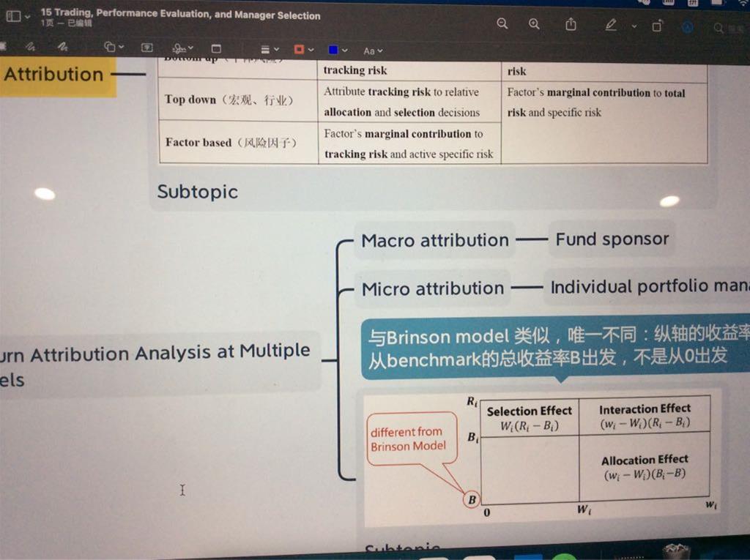
Task: Toggle the markup toolbar button
Action: pos(688,26)
